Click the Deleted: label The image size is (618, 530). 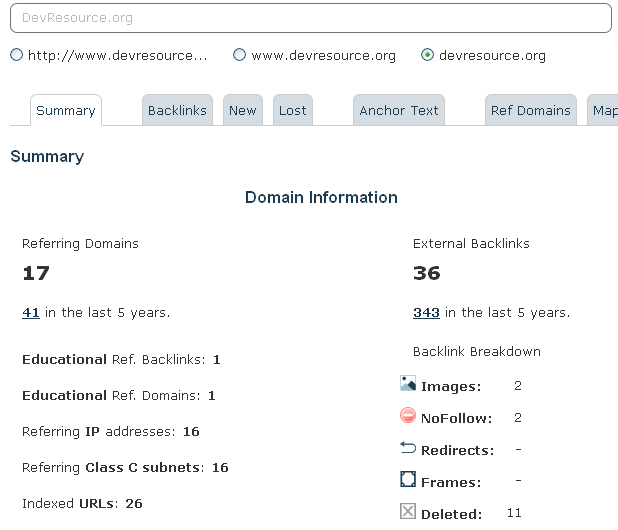[452, 514]
